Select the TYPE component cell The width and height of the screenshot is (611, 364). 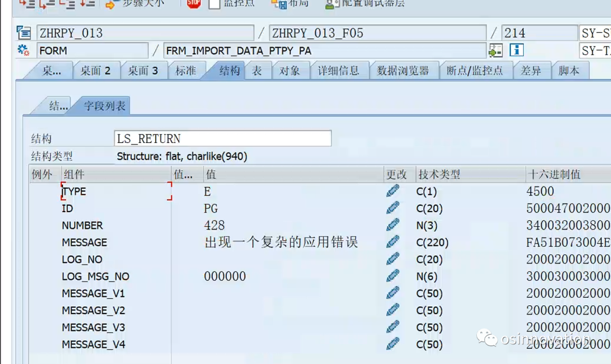coord(116,191)
